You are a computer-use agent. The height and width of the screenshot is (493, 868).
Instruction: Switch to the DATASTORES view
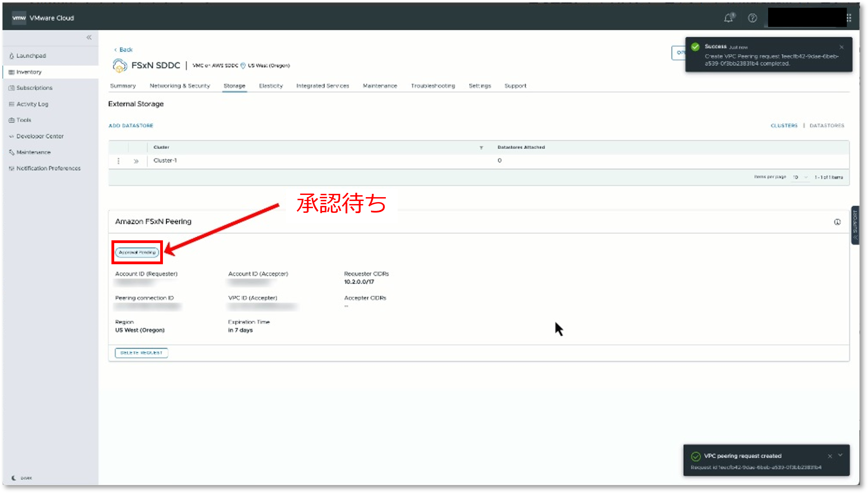pos(827,126)
